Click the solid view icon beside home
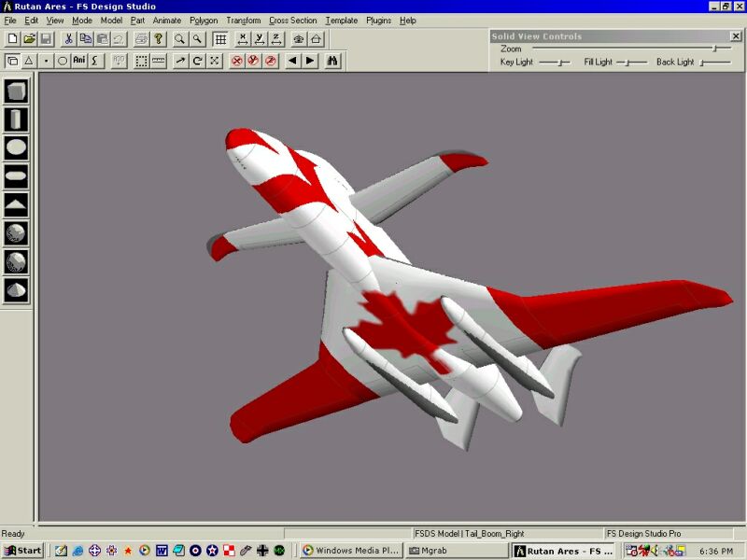 299,38
